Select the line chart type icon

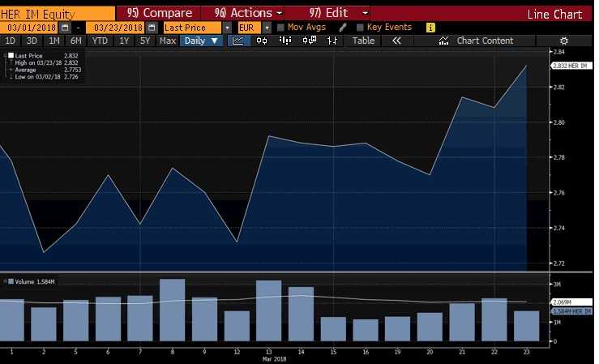point(238,41)
